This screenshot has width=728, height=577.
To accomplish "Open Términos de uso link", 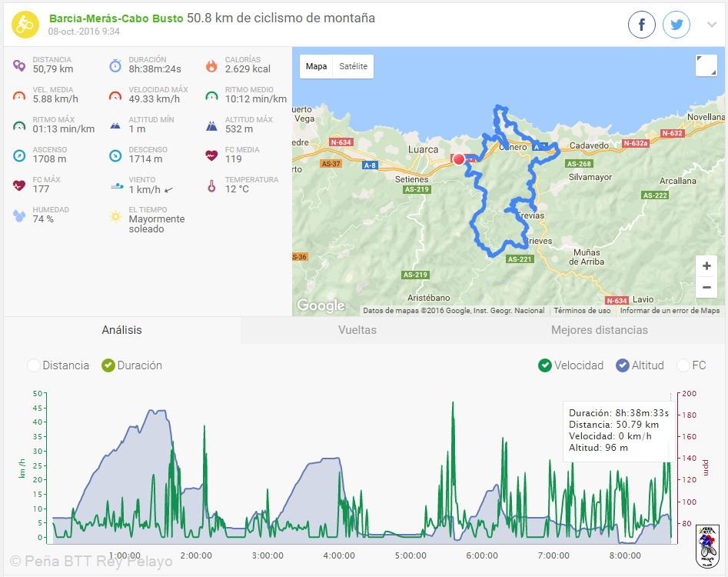I will (x=582, y=311).
